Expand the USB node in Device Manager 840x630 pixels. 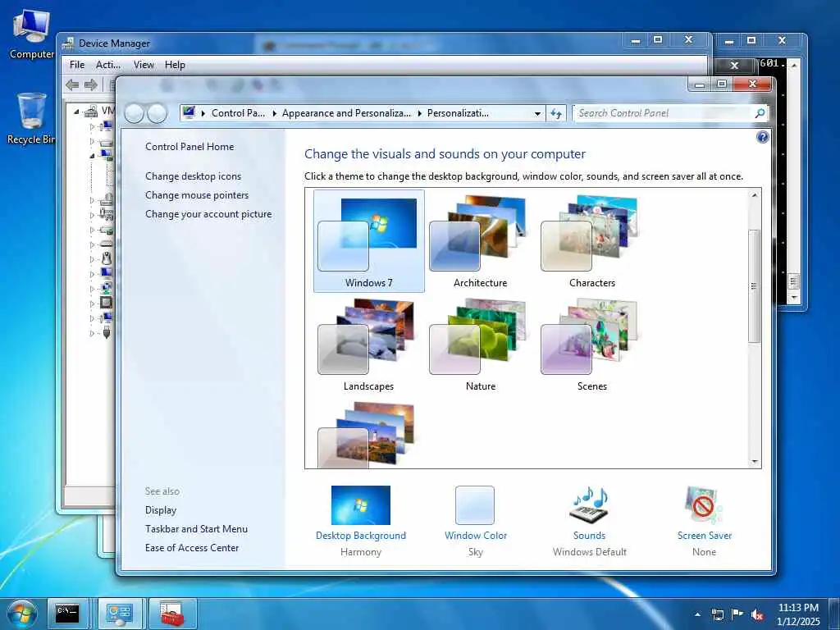(92, 333)
